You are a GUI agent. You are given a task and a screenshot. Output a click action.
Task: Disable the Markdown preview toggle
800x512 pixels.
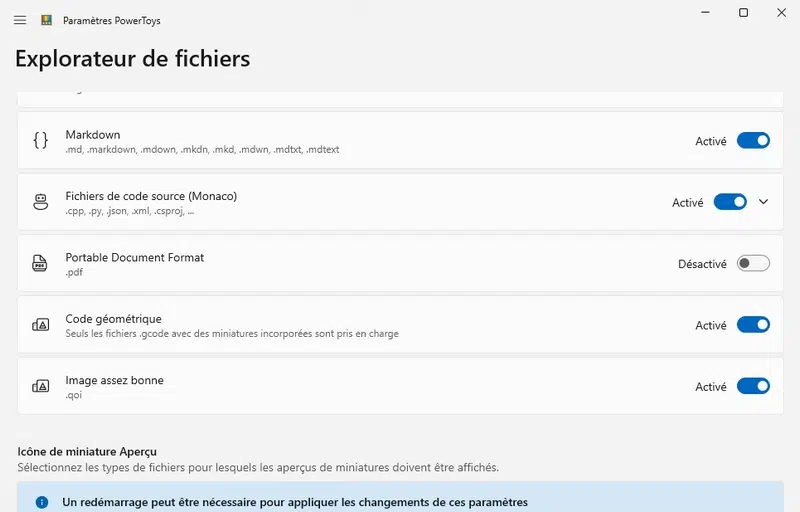tap(753, 141)
